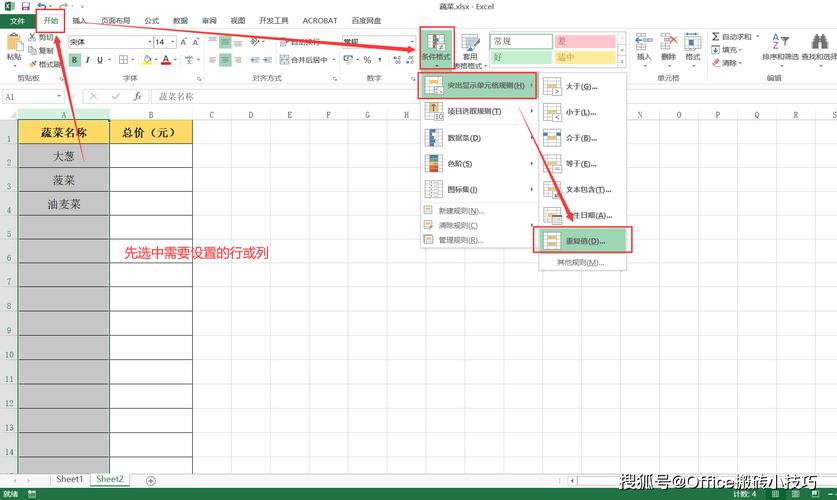The width and height of the screenshot is (837, 500).
Task: Select the 适中 (Neutral) cell style
Action: tap(585, 57)
